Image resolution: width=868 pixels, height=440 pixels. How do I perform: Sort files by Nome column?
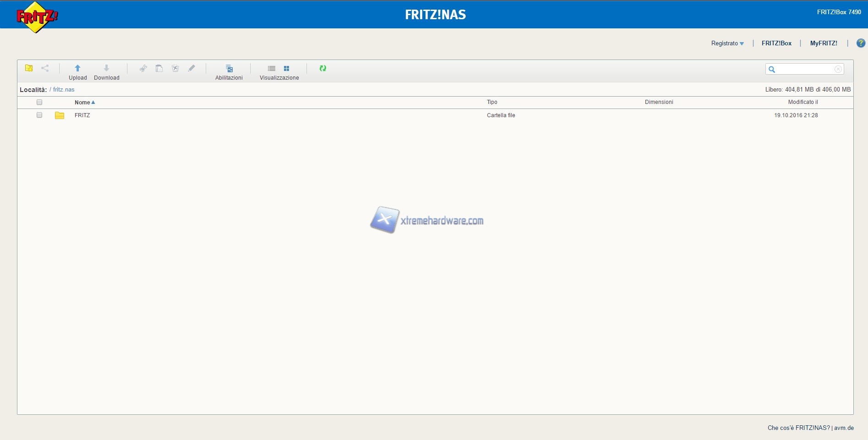pyautogui.click(x=82, y=103)
